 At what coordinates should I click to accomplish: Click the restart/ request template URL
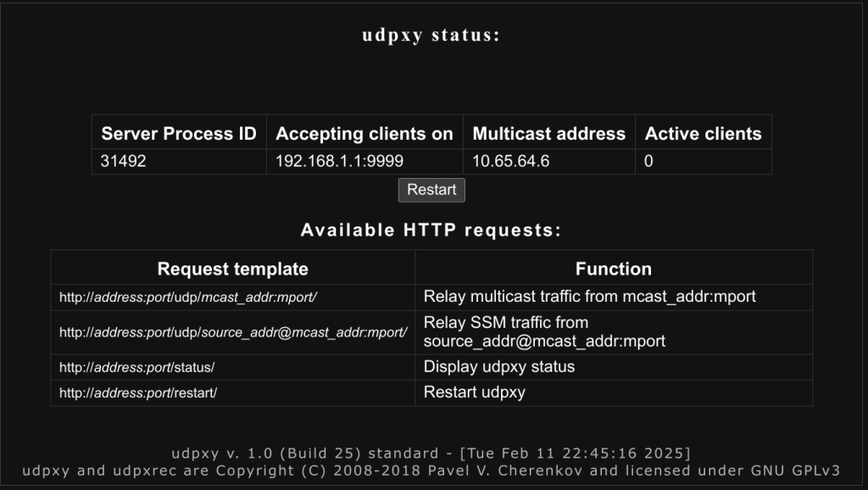[138, 393]
